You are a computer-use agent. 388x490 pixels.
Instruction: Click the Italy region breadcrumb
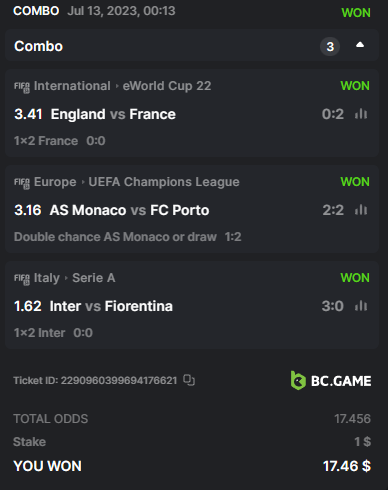point(47,278)
